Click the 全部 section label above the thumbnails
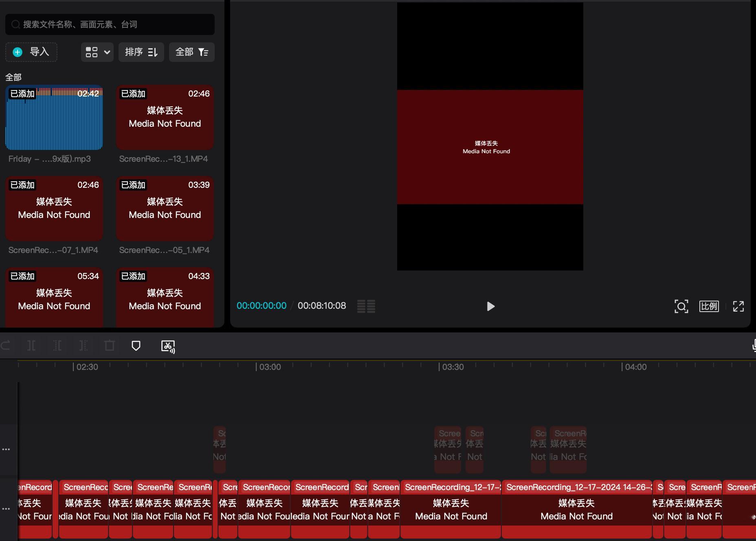The height and width of the screenshot is (541, 756). [13, 77]
